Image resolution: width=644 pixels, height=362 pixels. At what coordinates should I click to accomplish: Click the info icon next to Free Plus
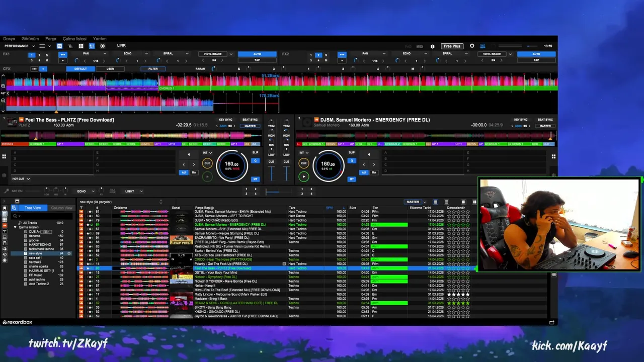click(x=432, y=46)
